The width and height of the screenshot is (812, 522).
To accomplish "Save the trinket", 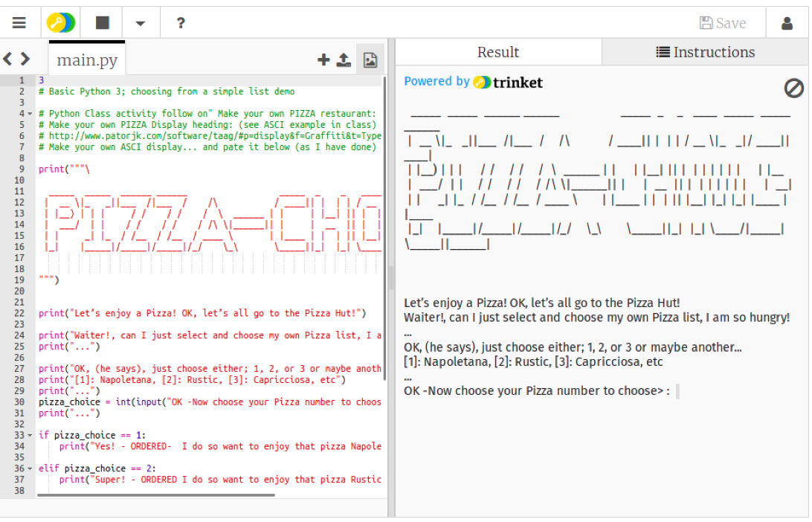I will click(x=723, y=23).
